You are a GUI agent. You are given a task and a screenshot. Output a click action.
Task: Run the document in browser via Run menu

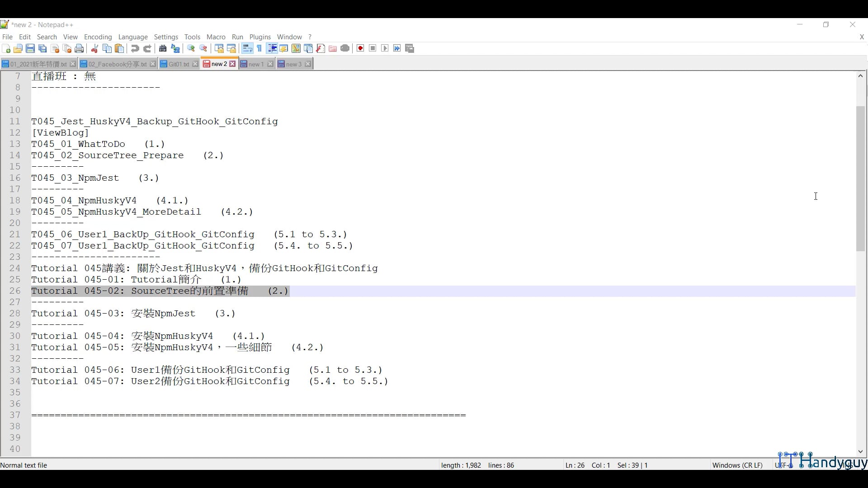pos(237,37)
